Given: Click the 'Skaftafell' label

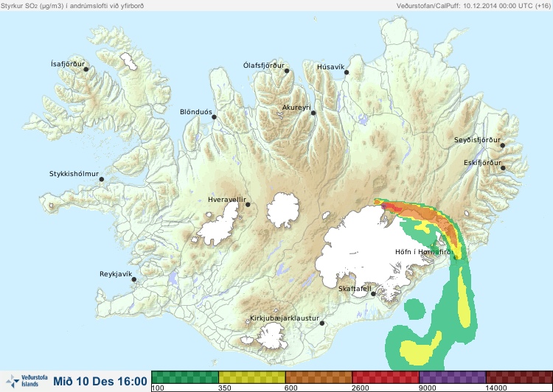Looking at the screenshot, I should click(x=355, y=289).
